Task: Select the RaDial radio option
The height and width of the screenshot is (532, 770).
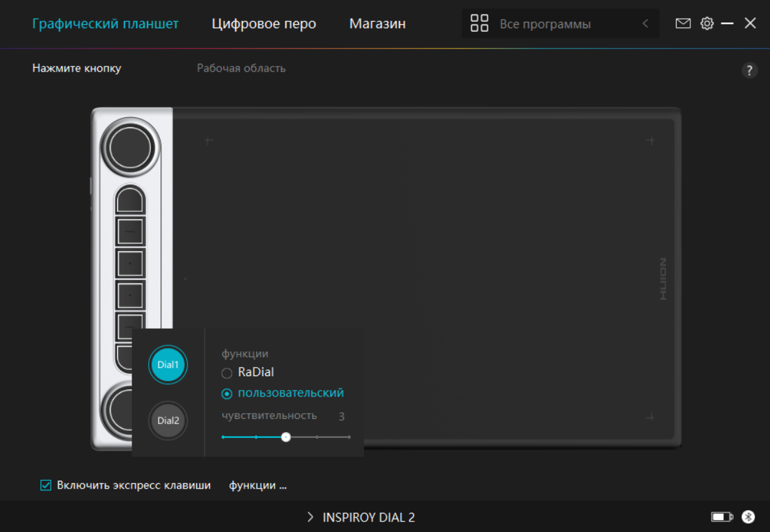Action: coord(227,373)
